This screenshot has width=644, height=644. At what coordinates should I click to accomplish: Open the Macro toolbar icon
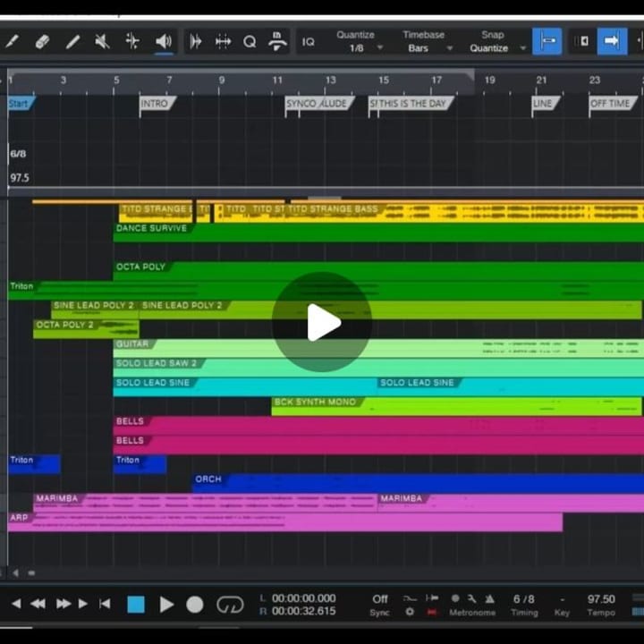pos(276,41)
